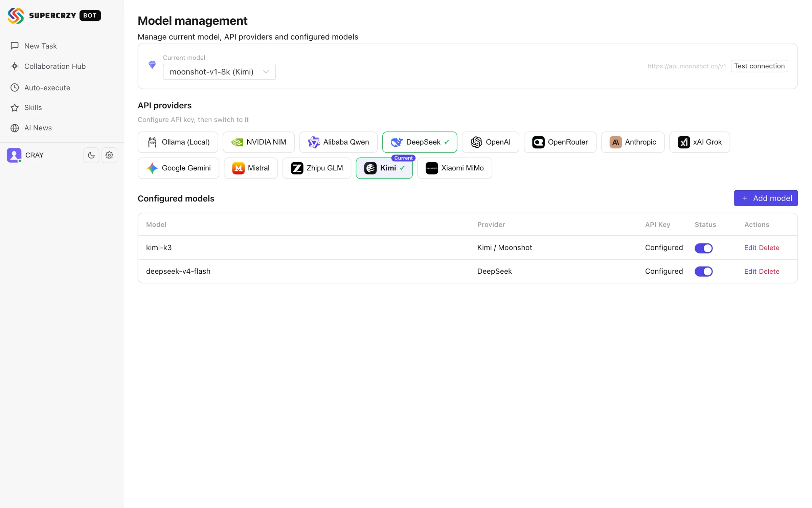This screenshot has width=812, height=508.
Task: Open Auto-execute menu item
Action: [47, 88]
